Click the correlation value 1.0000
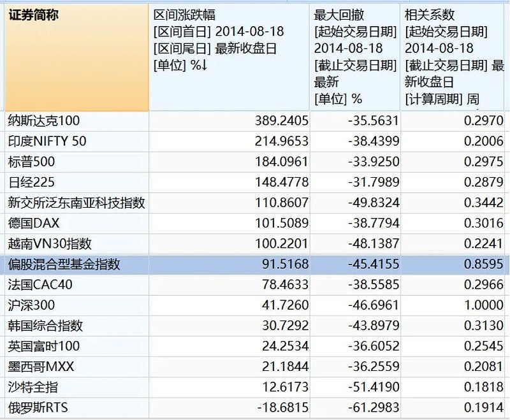Viewport: 510px width, 420px height. [x=484, y=305]
